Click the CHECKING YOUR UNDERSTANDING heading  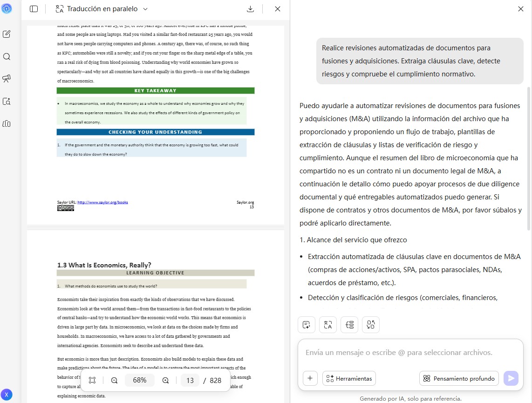click(x=156, y=132)
